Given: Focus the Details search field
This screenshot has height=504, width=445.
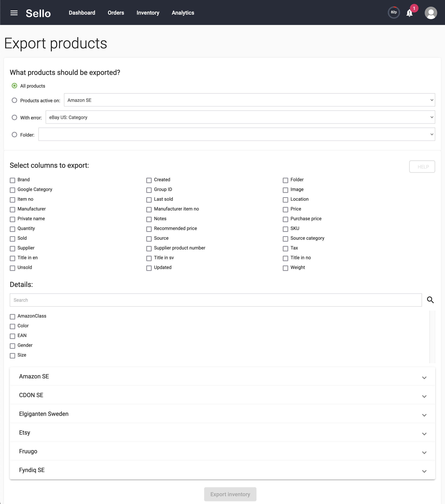Looking at the screenshot, I should (216, 300).
